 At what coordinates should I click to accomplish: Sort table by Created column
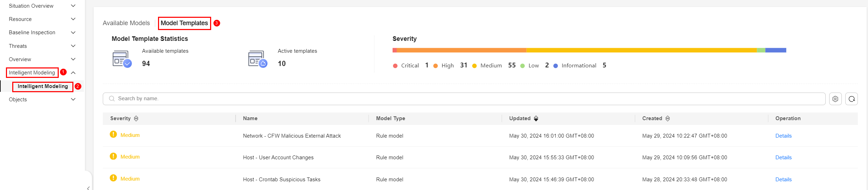pos(668,118)
